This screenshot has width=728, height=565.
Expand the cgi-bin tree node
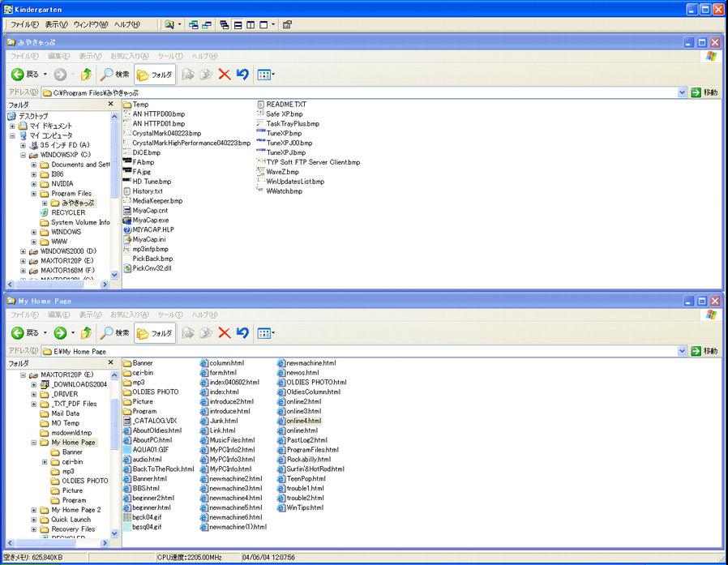(45, 462)
